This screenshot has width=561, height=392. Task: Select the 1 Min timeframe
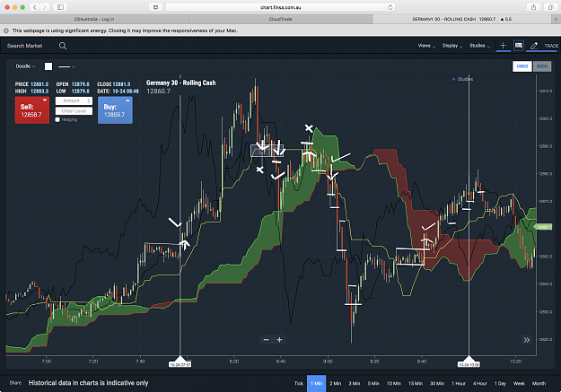316,383
